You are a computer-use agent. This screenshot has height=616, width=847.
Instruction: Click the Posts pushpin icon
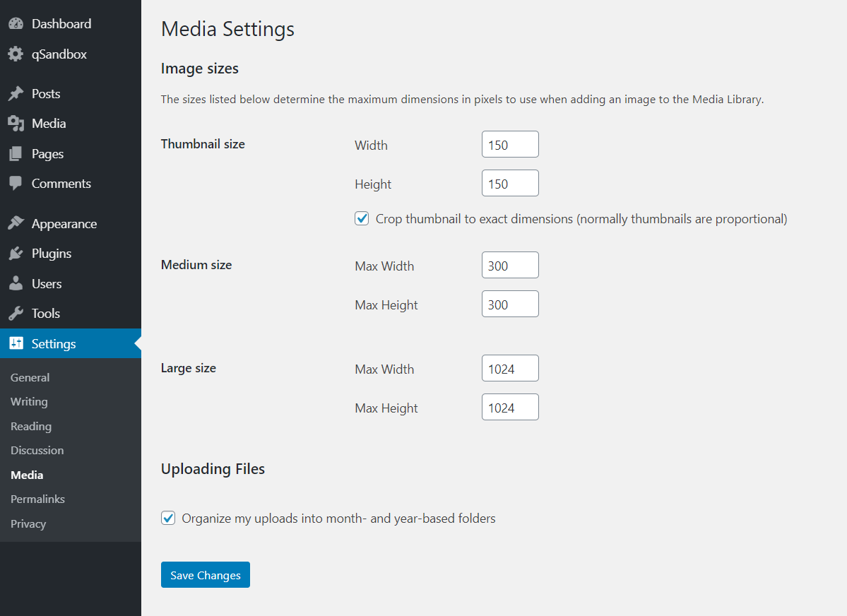16,94
